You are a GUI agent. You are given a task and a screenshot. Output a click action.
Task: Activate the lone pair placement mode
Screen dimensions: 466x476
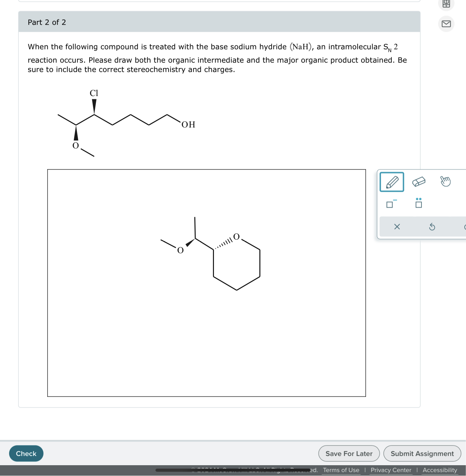[418, 203]
